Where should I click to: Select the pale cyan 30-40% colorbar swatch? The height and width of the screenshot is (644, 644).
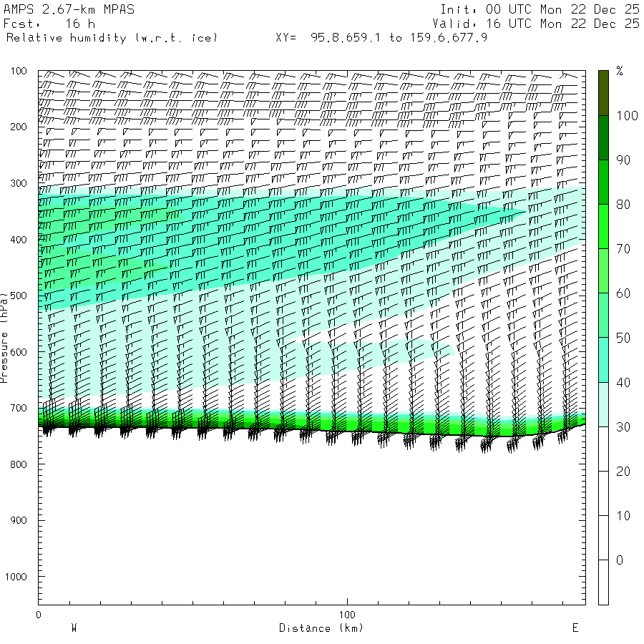tap(603, 404)
